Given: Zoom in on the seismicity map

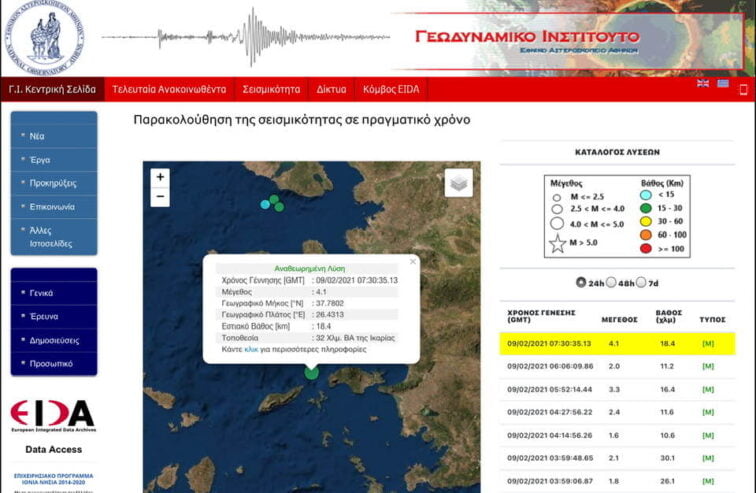Looking at the screenshot, I should point(160,177).
